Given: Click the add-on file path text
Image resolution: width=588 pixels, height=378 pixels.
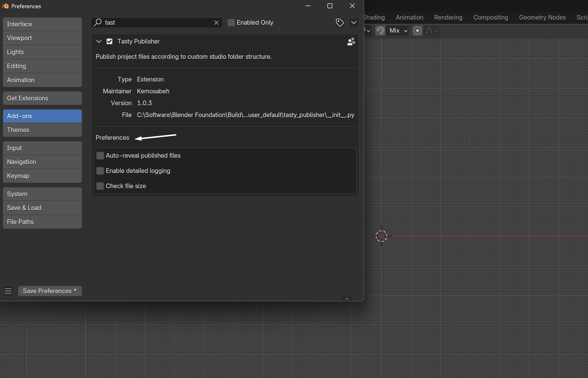Looking at the screenshot, I should click(x=245, y=115).
